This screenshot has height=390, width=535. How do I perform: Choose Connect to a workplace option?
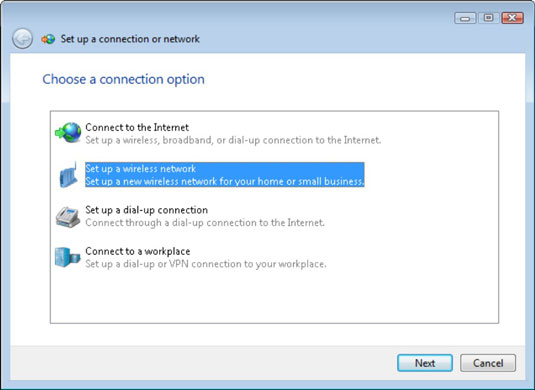[138, 251]
